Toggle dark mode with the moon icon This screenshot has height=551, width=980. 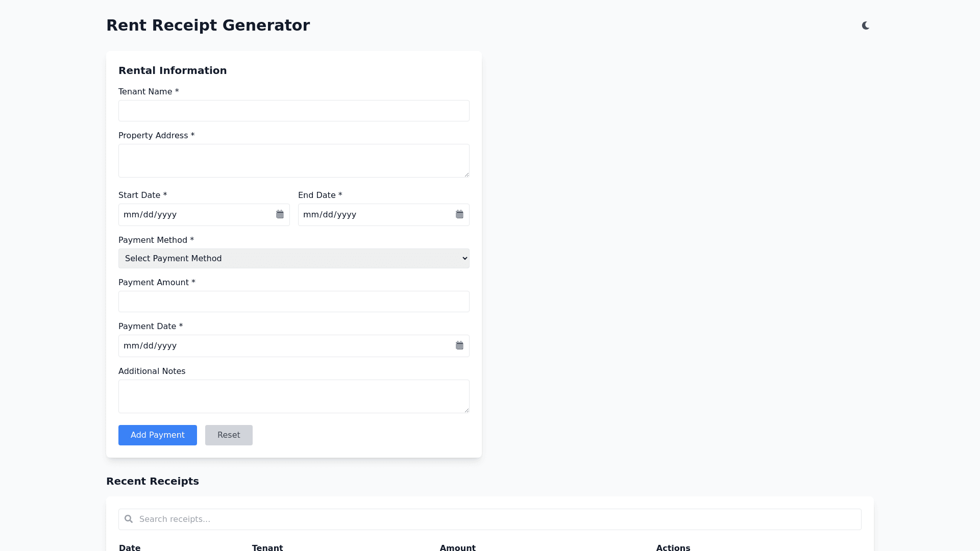(x=866, y=26)
